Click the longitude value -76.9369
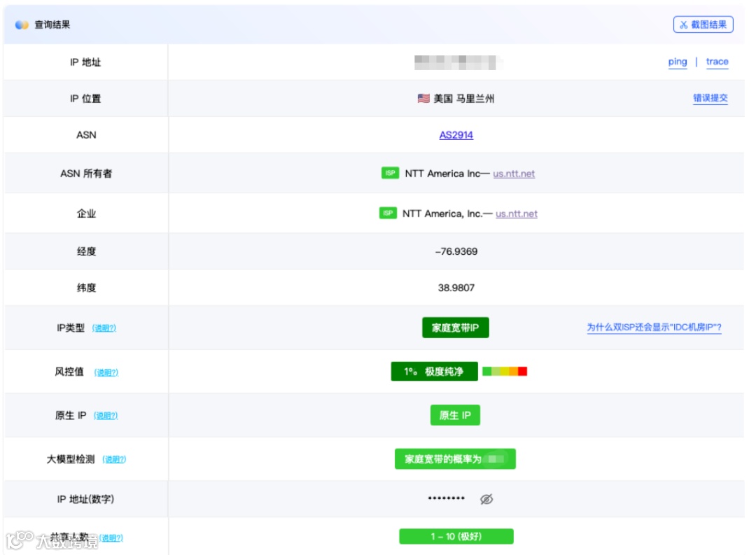The width and height of the screenshot is (756, 555). [456, 251]
